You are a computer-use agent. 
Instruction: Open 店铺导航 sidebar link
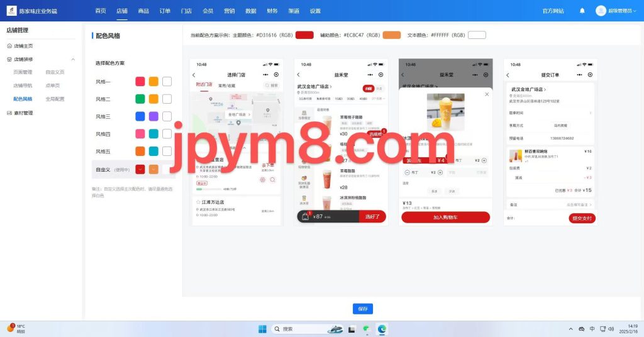(x=23, y=86)
